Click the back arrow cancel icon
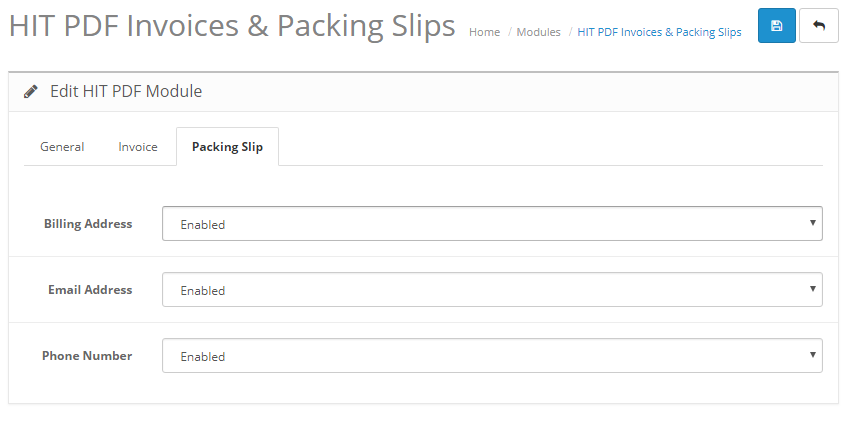The image size is (850, 432). [819, 25]
